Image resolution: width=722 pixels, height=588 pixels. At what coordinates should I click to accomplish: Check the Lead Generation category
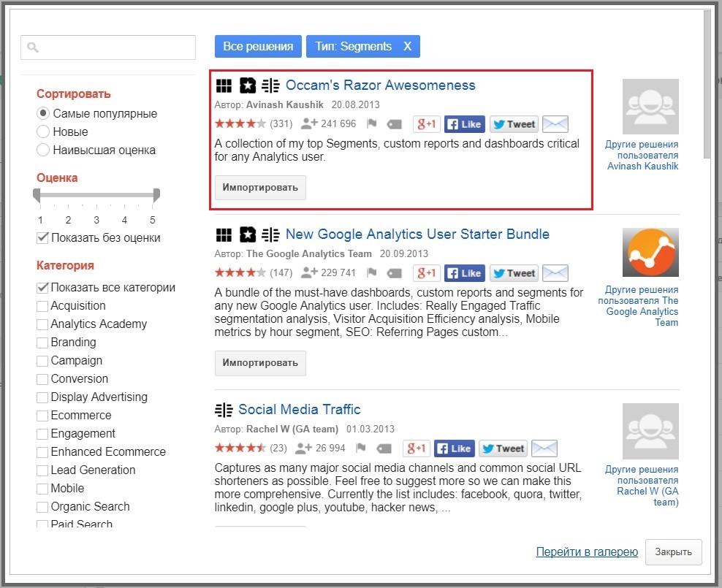[x=42, y=470]
